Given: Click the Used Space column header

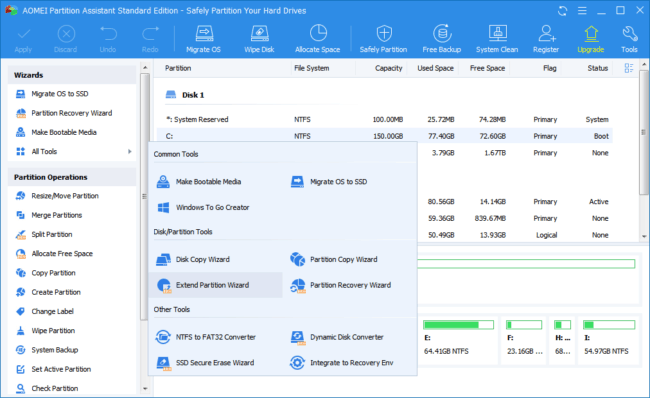Looking at the screenshot, I should coord(435,68).
